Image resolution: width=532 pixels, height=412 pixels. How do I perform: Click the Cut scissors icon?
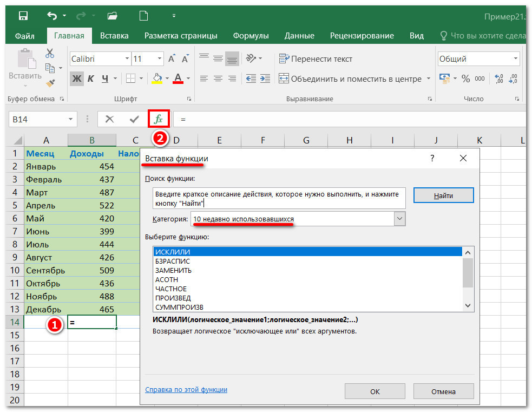pos(50,54)
